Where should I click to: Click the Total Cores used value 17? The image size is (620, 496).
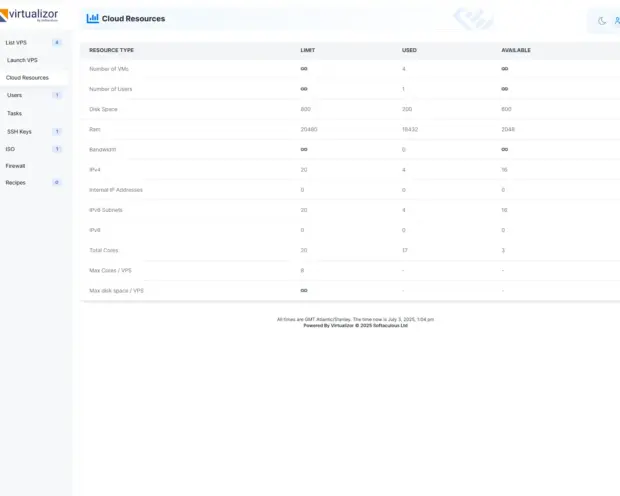point(405,250)
